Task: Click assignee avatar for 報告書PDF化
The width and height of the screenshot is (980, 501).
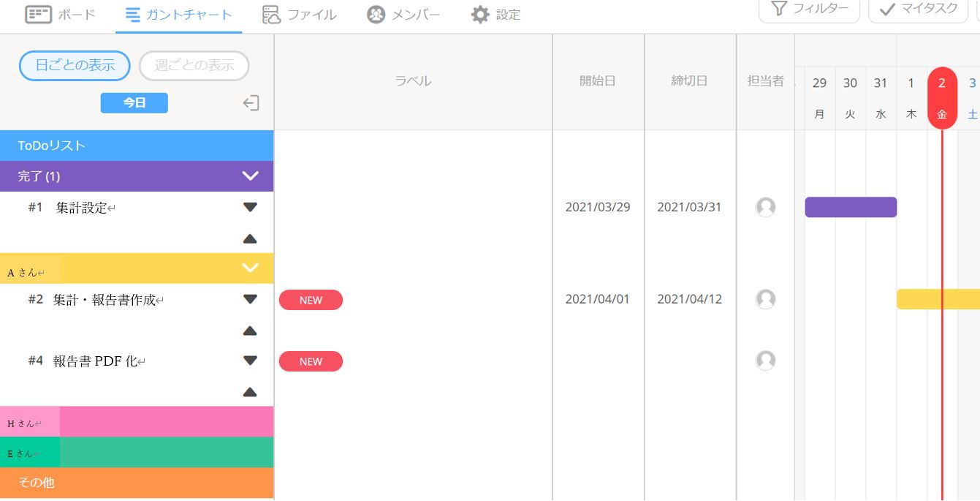Action: 765,361
